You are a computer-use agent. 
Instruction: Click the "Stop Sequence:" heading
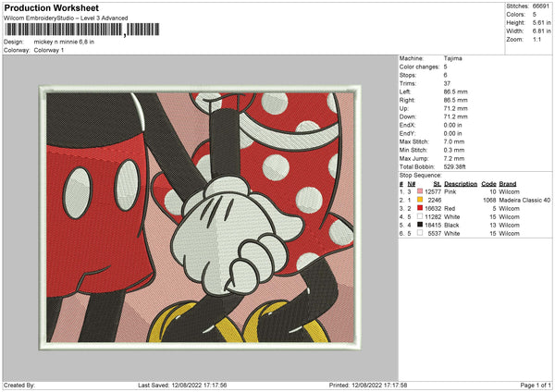[x=421, y=176]
